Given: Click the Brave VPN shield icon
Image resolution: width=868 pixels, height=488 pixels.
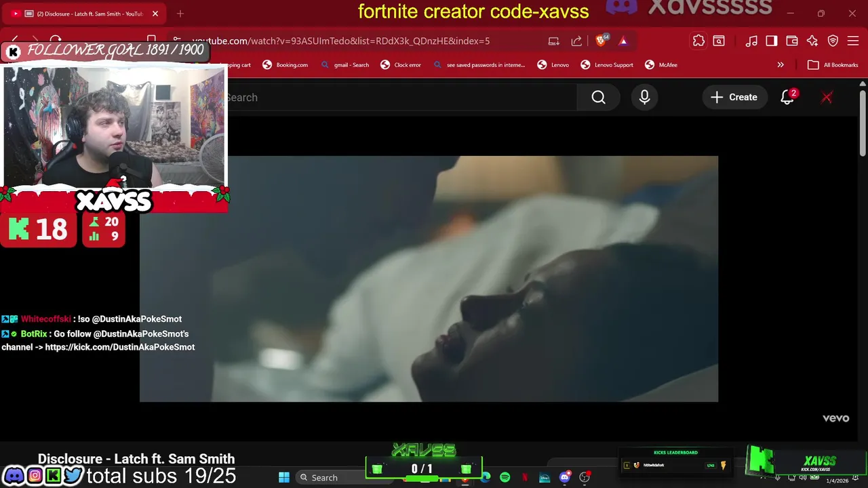Looking at the screenshot, I should [832, 41].
